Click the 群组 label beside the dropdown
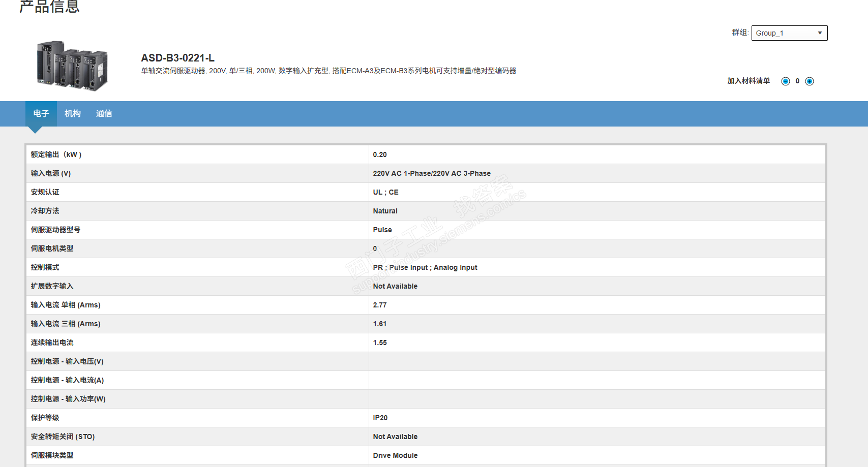This screenshot has height=467, width=868. 740,33
